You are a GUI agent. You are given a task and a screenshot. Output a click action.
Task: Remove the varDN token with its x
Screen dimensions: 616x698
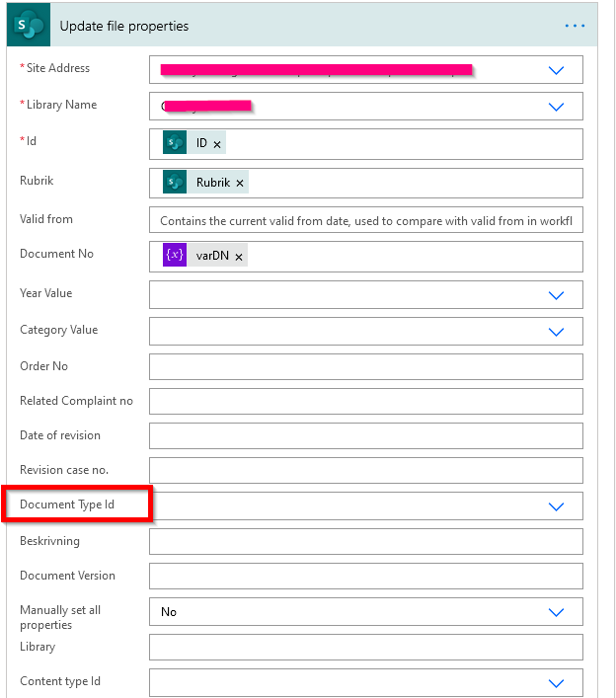coord(239,257)
